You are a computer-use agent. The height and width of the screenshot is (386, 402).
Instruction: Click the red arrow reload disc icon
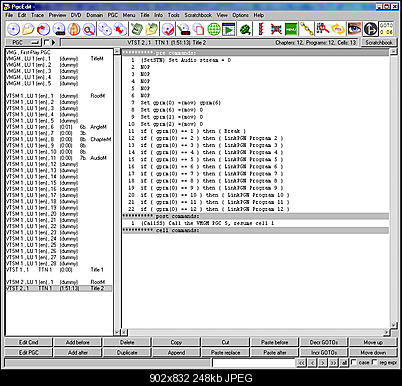(x=43, y=29)
